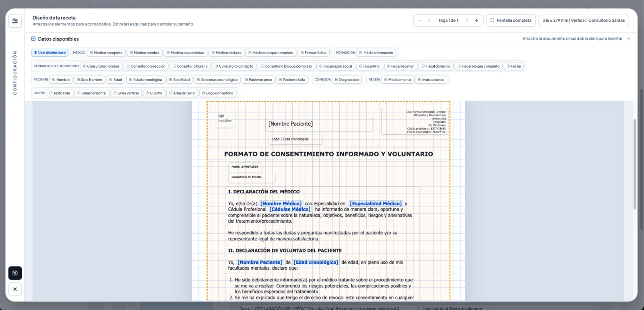Screen dimensions: 644x310
Task: Insert Consultorio bloque completo chip
Action: click(x=286, y=66)
